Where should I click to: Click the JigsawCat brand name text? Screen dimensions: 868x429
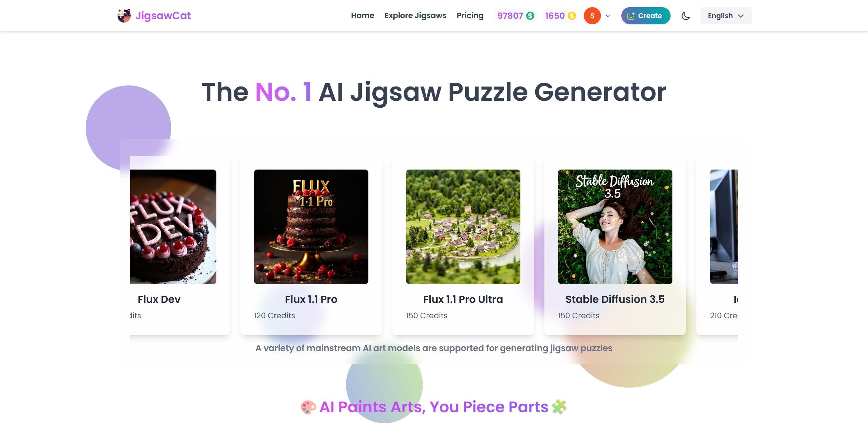[163, 16]
